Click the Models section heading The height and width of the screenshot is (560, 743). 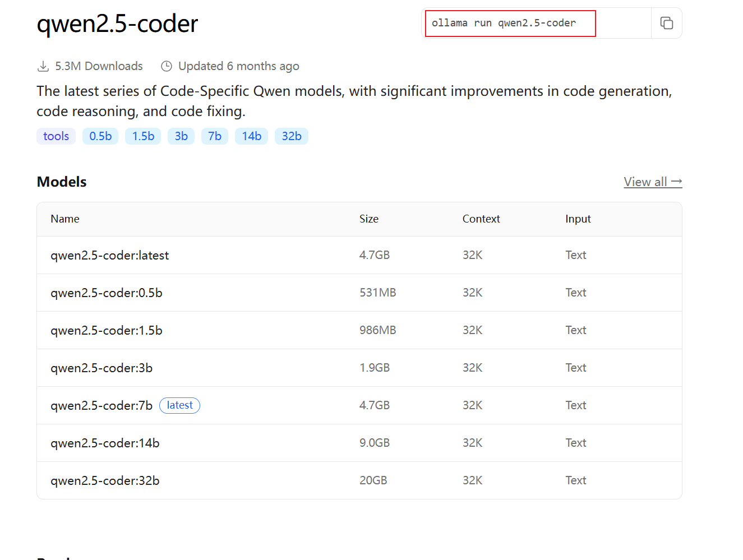pyautogui.click(x=62, y=182)
